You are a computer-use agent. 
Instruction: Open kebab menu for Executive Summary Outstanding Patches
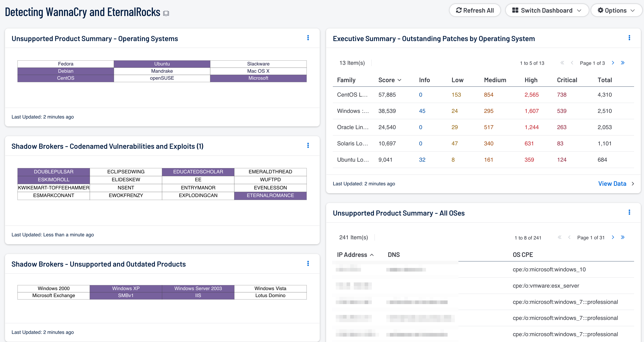pyautogui.click(x=629, y=38)
